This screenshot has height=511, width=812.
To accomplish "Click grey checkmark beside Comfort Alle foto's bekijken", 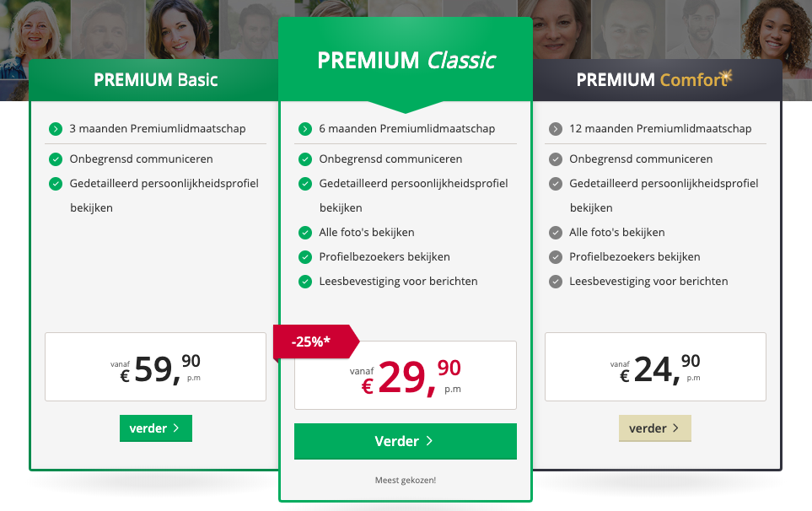I will [555, 233].
